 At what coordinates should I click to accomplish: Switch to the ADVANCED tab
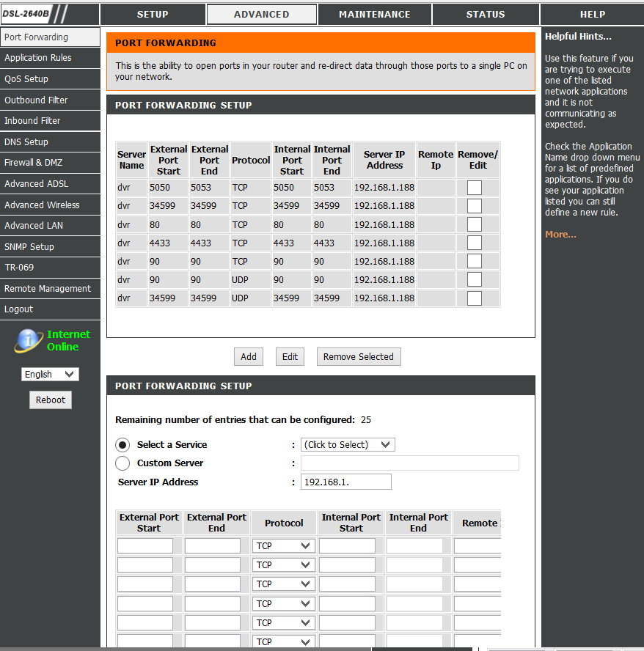click(262, 15)
